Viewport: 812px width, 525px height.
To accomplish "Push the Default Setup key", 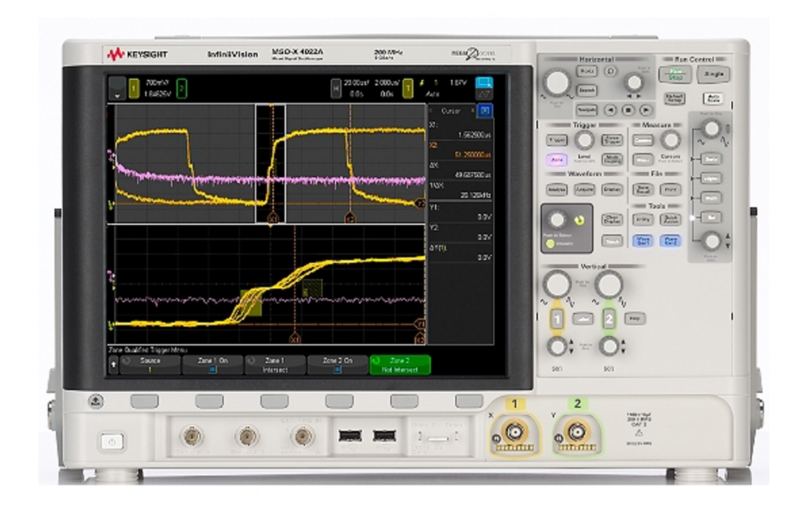I will pyautogui.click(x=674, y=98).
